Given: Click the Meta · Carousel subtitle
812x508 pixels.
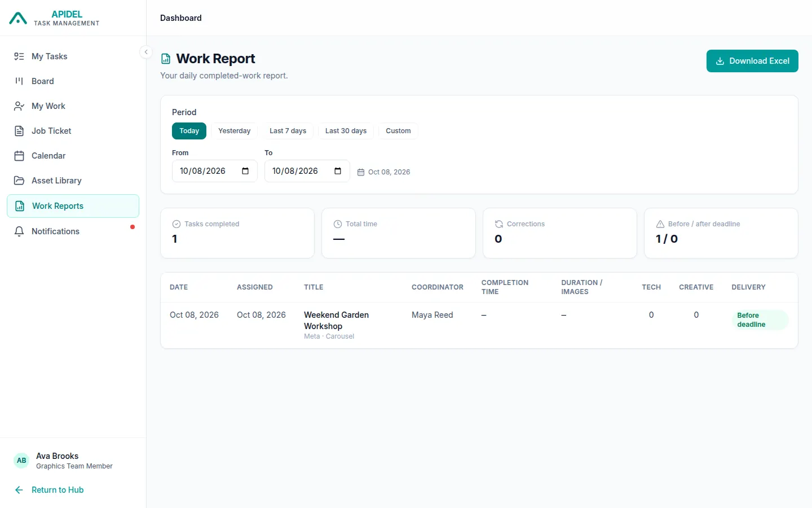Looking at the screenshot, I should [x=329, y=336].
